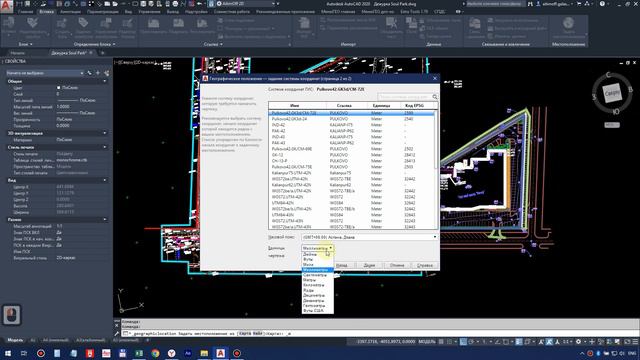
Task: Toggle PICKADD icon in Properties palette
Action: tap(90, 73)
